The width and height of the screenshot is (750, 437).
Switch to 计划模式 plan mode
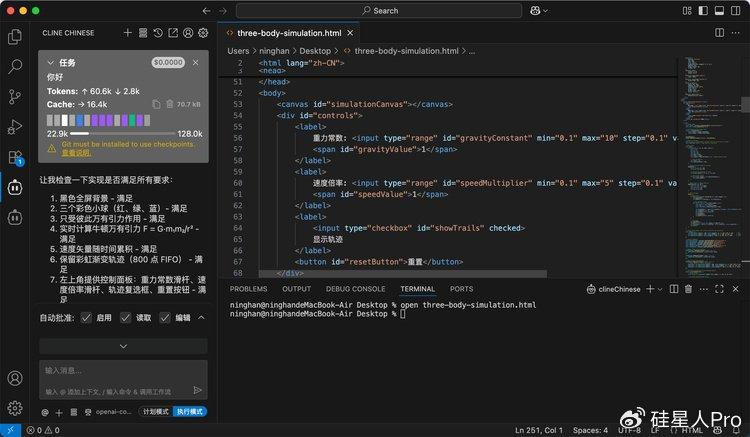[156, 412]
